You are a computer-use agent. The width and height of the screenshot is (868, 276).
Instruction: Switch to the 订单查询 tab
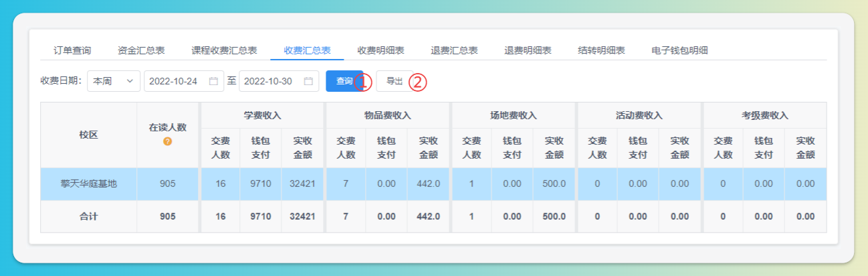pyautogui.click(x=72, y=50)
